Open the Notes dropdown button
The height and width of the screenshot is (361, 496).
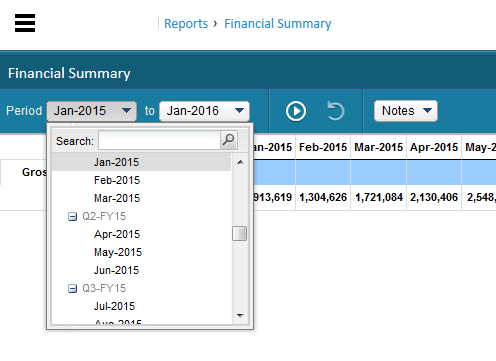406,111
